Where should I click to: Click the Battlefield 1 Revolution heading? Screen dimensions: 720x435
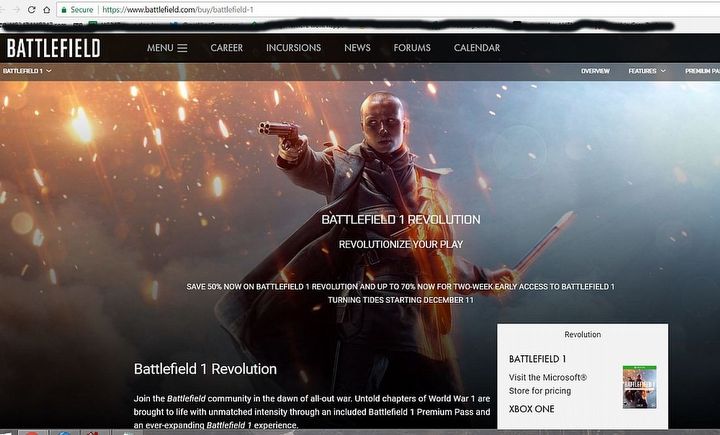[x=205, y=369]
